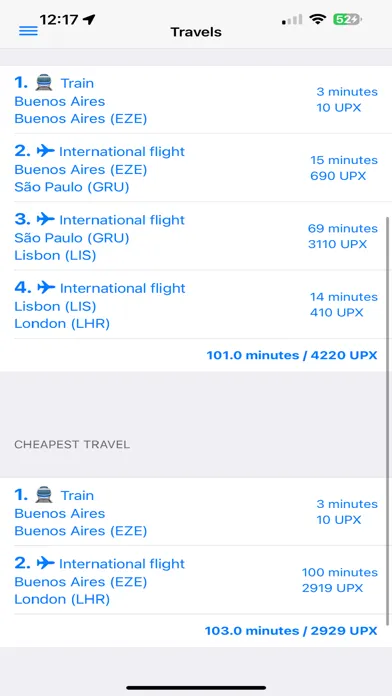Tap the 690 UPX price

338,176
